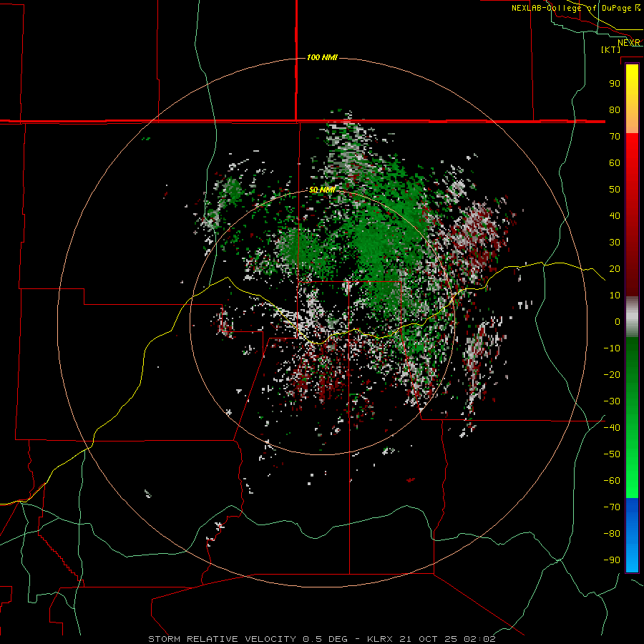The width and height of the screenshot is (644, 644).
Task: Click the -10 label on color scale
Action: (612, 348)
